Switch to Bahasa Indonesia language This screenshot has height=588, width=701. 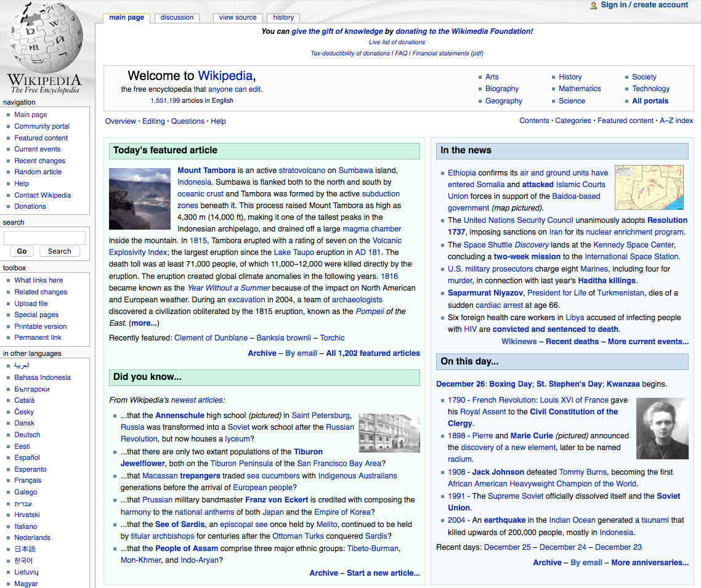[43, 377]
